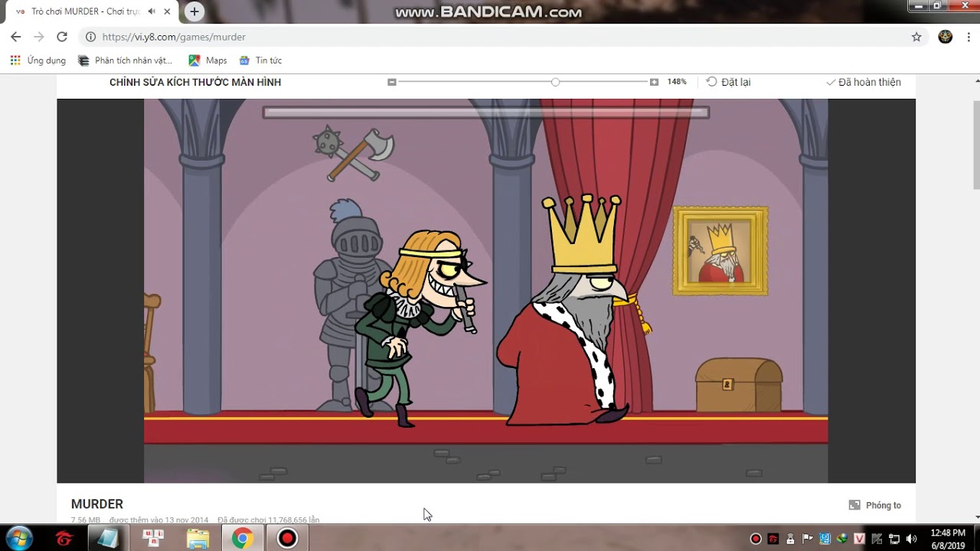980x551 pixels.
Task: Open the Maps bookmark
Action: pos(208,60)
